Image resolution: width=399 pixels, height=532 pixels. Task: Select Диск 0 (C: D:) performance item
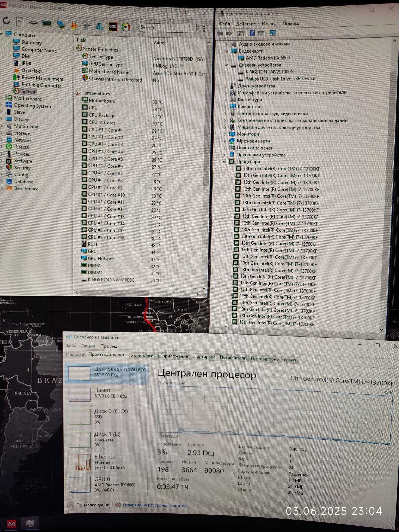[x=107, y=416]
